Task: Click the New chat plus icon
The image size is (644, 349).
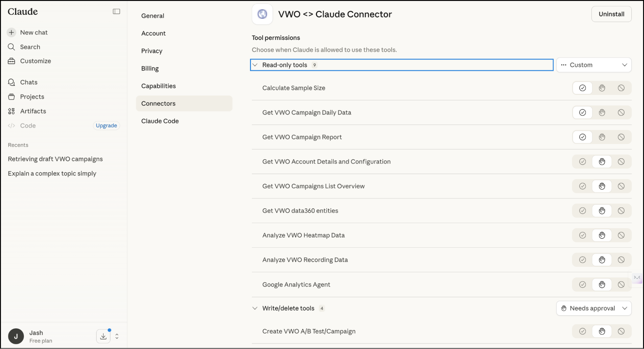Action: click(11, 32)
